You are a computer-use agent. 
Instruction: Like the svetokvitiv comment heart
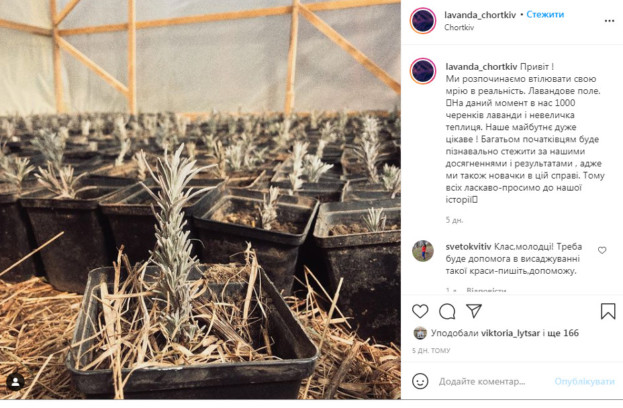click(x=602, y=250)
